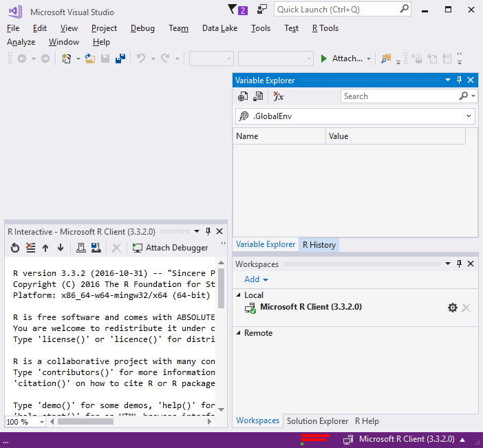Close the Variable Explorer panel
The image size is (483, 448).
click(471, 80)
